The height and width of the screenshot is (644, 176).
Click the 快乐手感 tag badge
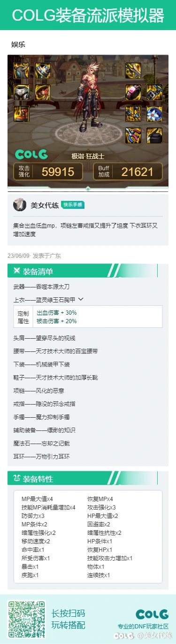pyautogui.click(x=73, y=205)
